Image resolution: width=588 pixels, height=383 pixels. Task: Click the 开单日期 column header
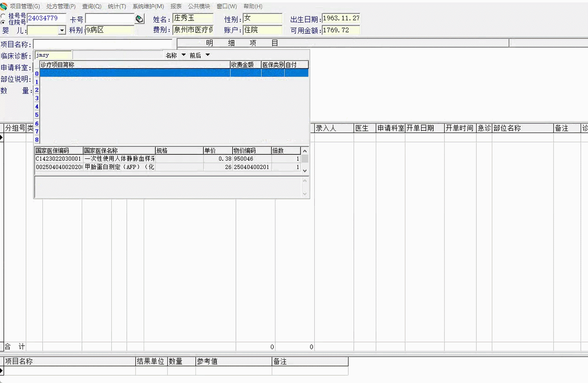coord(425,128)
